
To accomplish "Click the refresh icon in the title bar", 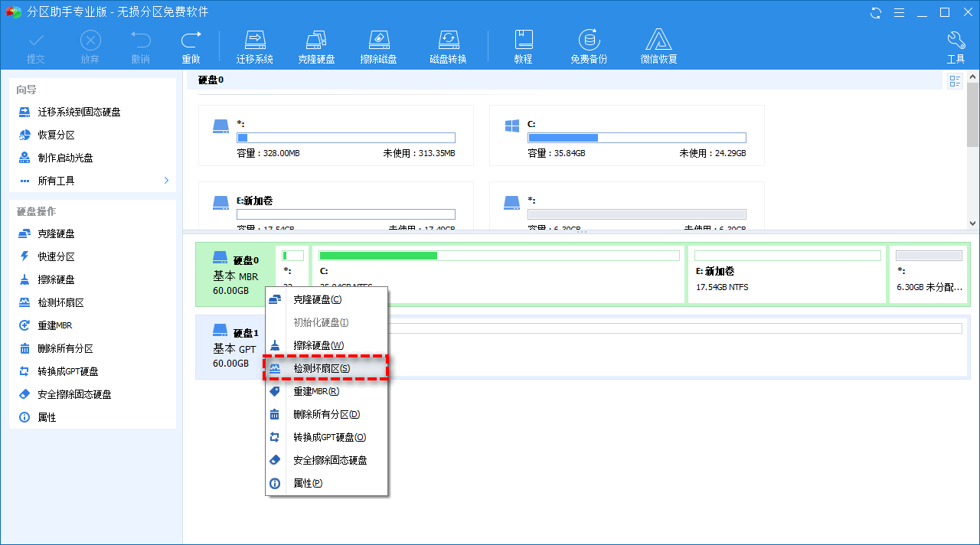I will coord(877,12).
